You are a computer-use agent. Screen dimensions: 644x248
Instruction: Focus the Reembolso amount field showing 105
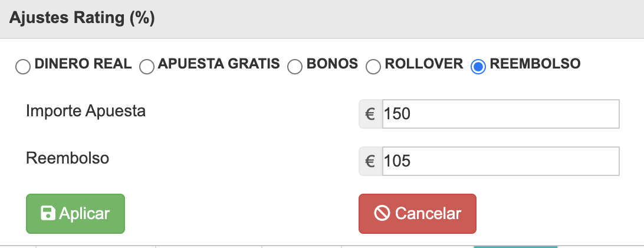(501, 161)
